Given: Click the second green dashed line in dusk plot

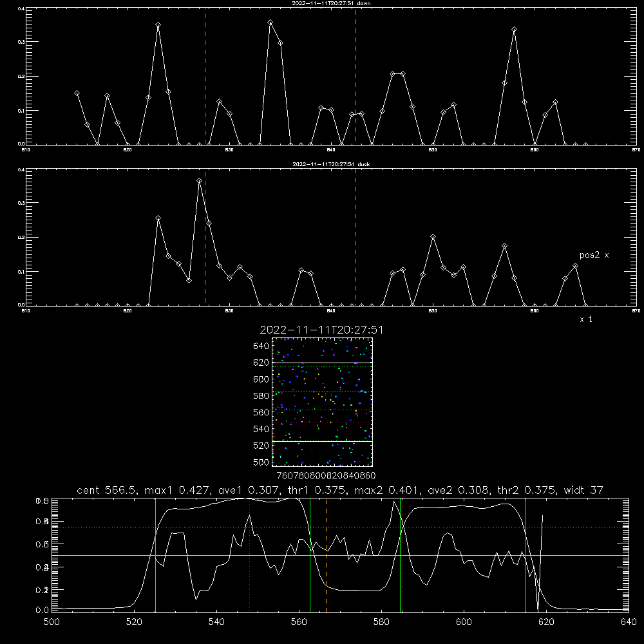Looking at the screenshot, I should pos(355,238).
